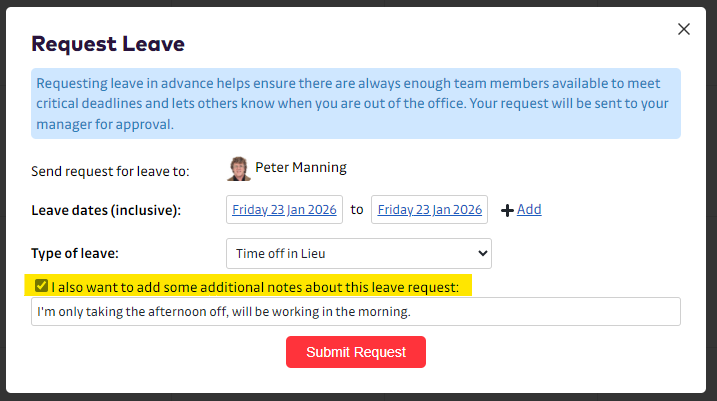Click the Request Leave heading
This screenshot has width=717, height=401.
click(x=108, y=43)
